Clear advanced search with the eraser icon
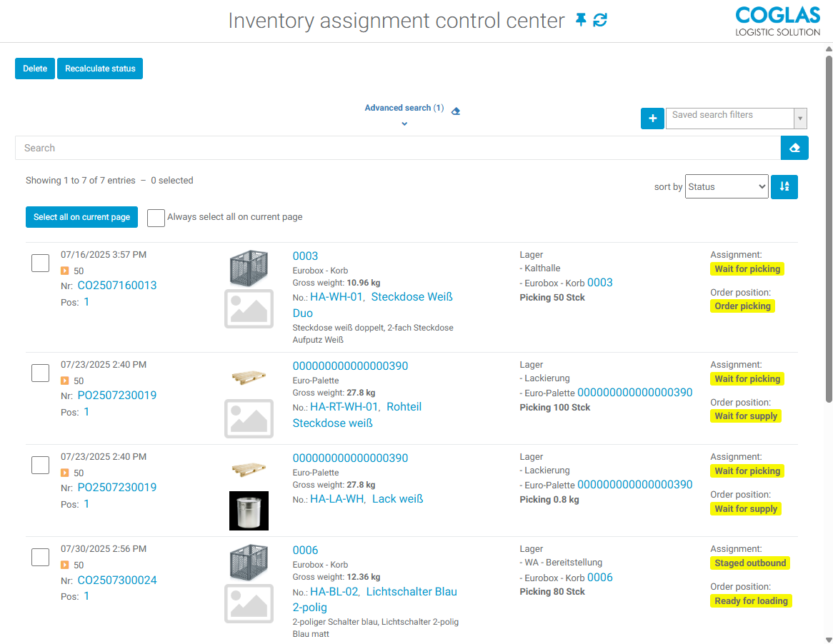 click(456, 111)
